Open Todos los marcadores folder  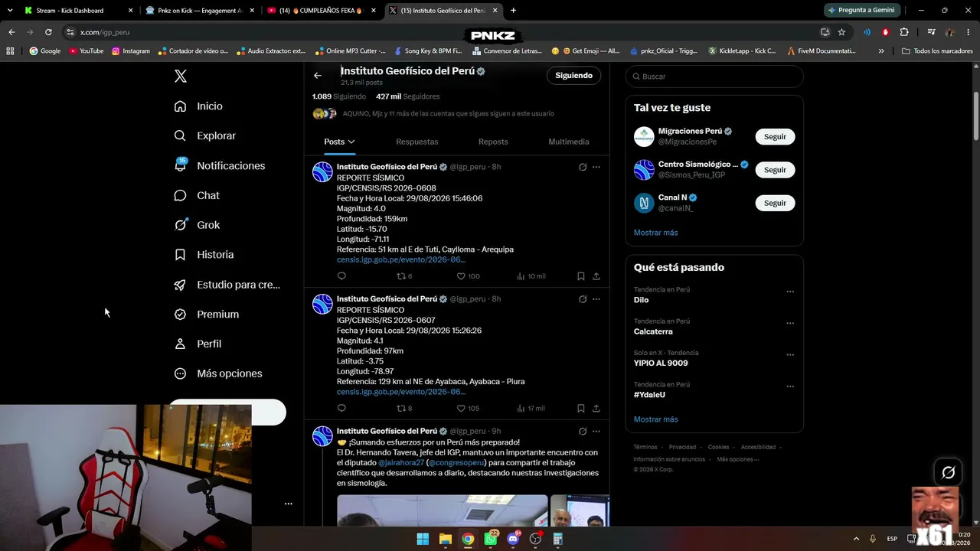click(937, 51)
